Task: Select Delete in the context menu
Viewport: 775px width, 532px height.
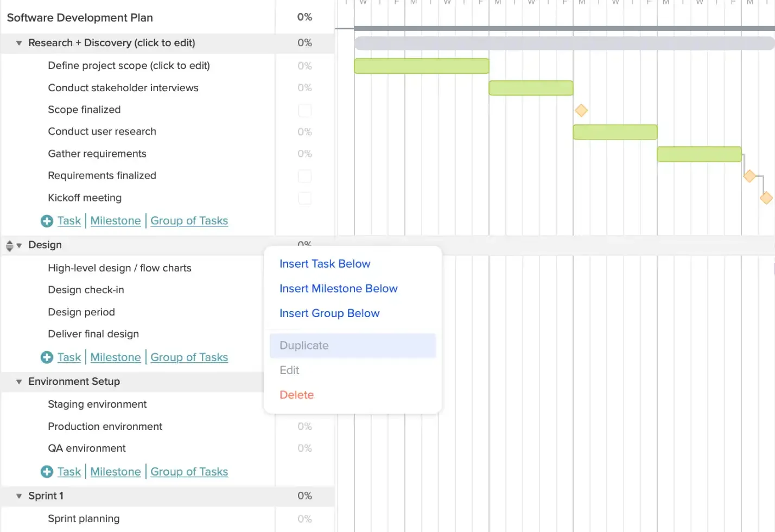Action: coord(296,395)
